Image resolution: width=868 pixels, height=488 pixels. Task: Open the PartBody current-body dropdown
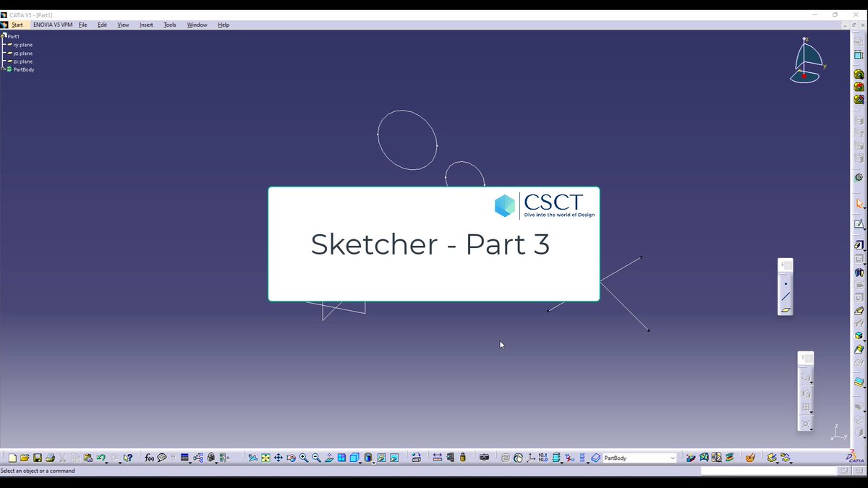coord(639,458)
